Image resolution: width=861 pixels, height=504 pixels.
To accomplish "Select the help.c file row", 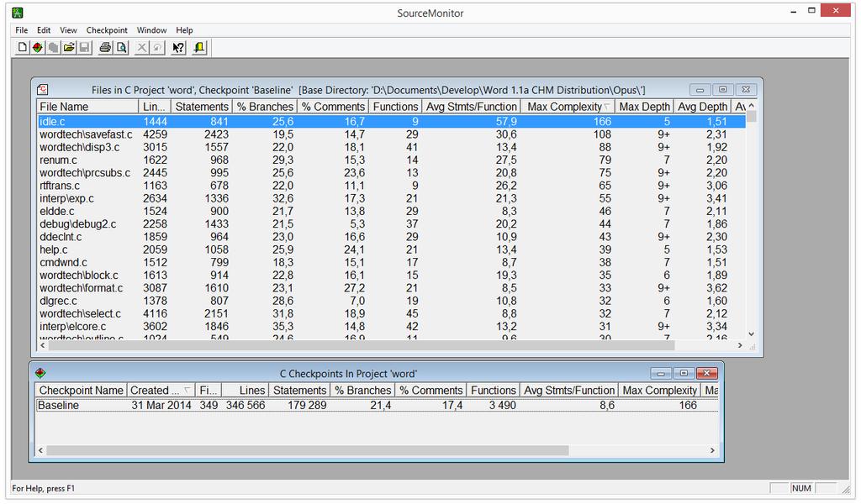I will click(x=392, y=249).
